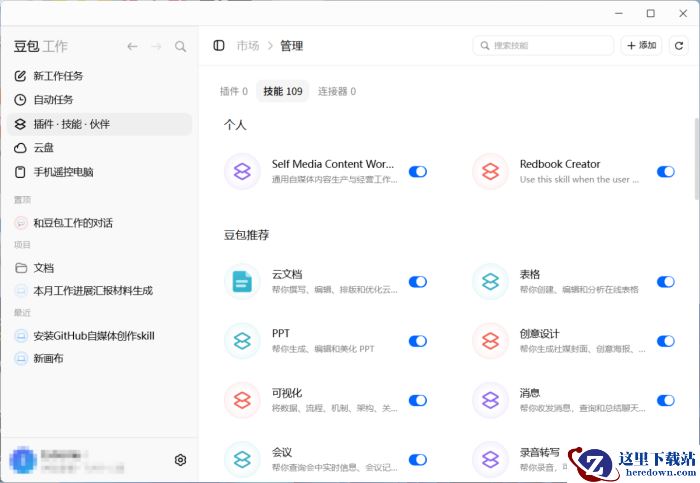Disable Self Media Content skill toggle
Screen dimensions: 700x483
(418, 171)
